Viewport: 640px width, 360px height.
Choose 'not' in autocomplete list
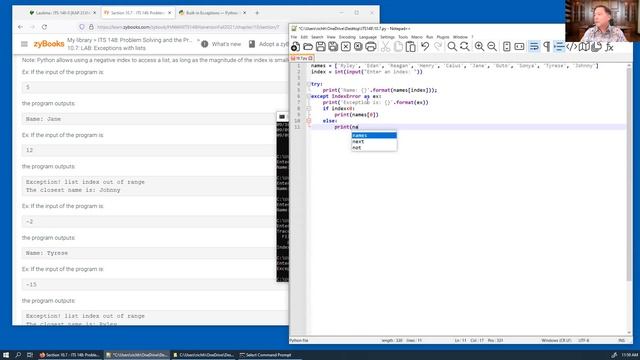[374, 148]
